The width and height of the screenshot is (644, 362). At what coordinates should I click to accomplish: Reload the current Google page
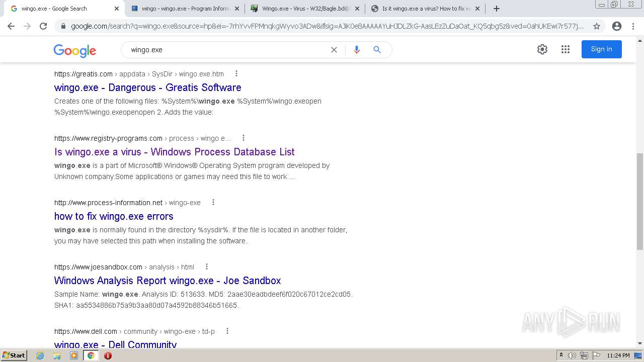pos(43,26)
